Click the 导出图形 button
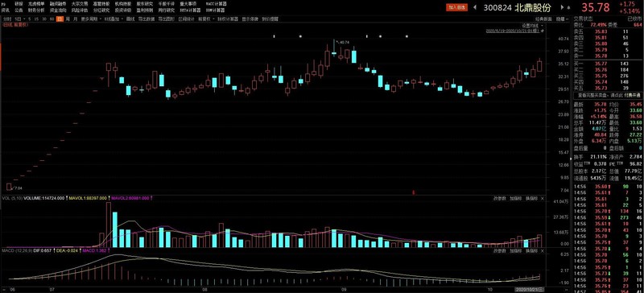 click(x=167, y=19)
